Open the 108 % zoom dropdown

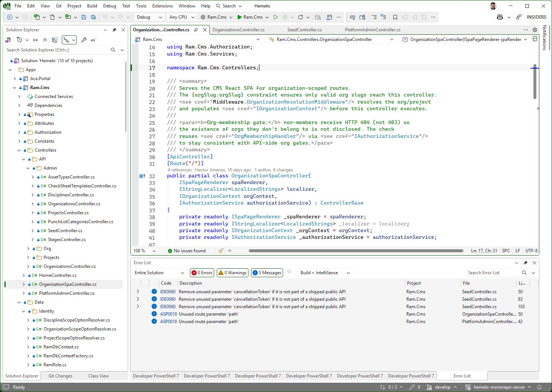click(x=145, y=251)
